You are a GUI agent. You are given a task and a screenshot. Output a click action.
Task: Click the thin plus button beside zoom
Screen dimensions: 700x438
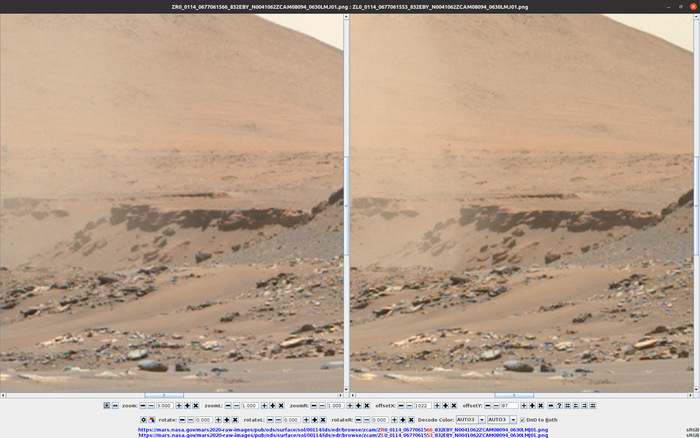tap(179, 406)
